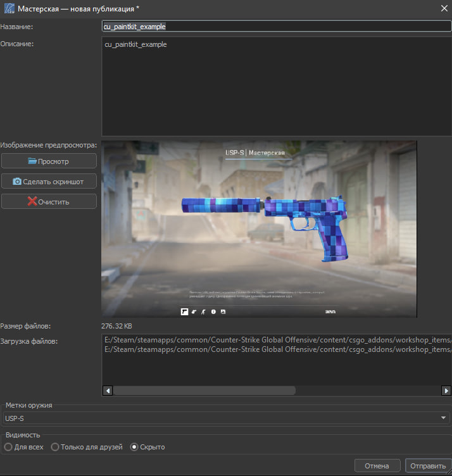The image size is (452, 476).
Task: Click the 276.32 KB file size value
Action: pyautogui.click(x=116, y=326)
